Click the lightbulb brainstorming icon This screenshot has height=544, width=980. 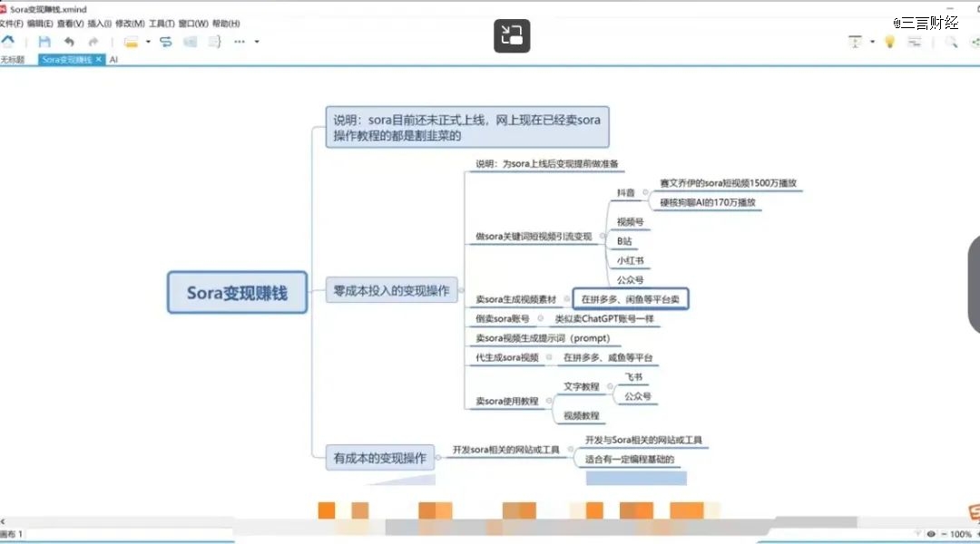[x=889, y=42]
